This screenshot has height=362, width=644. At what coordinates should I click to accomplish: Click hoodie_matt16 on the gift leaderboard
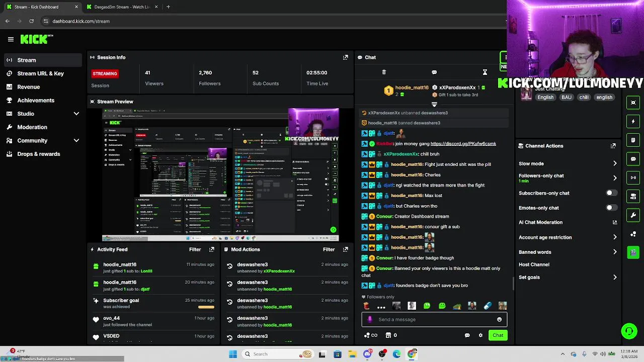coord(412,87)
